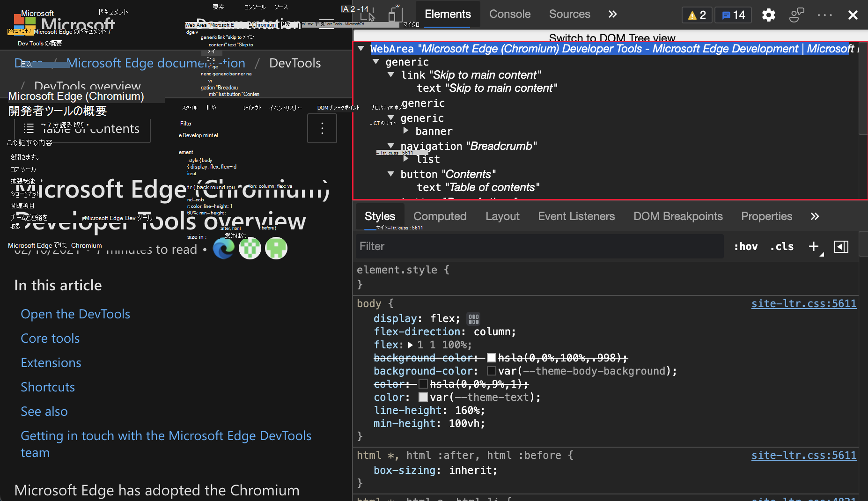Viewport: 868px width, 501px height.
Task: Open site-ltr.css:5611 link for html rule
Action: (803, 455)
